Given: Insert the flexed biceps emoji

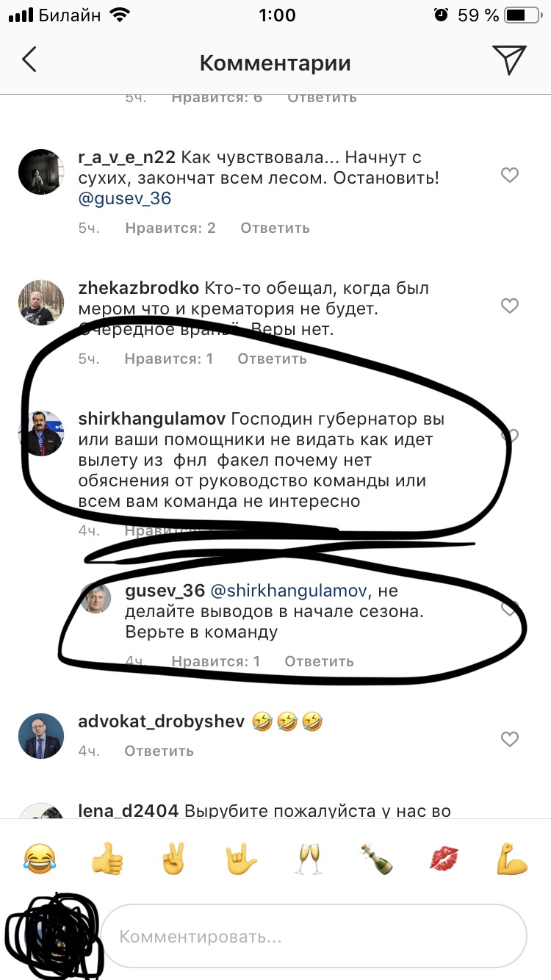Looking at the screenshot, I should [x=511, y=858].
